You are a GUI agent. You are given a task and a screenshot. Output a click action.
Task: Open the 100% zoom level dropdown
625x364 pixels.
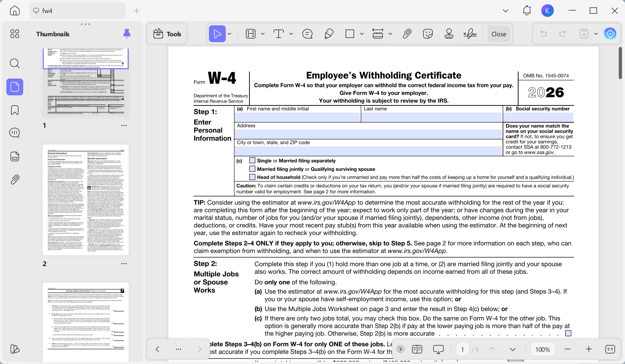click(x=542, y=349)
